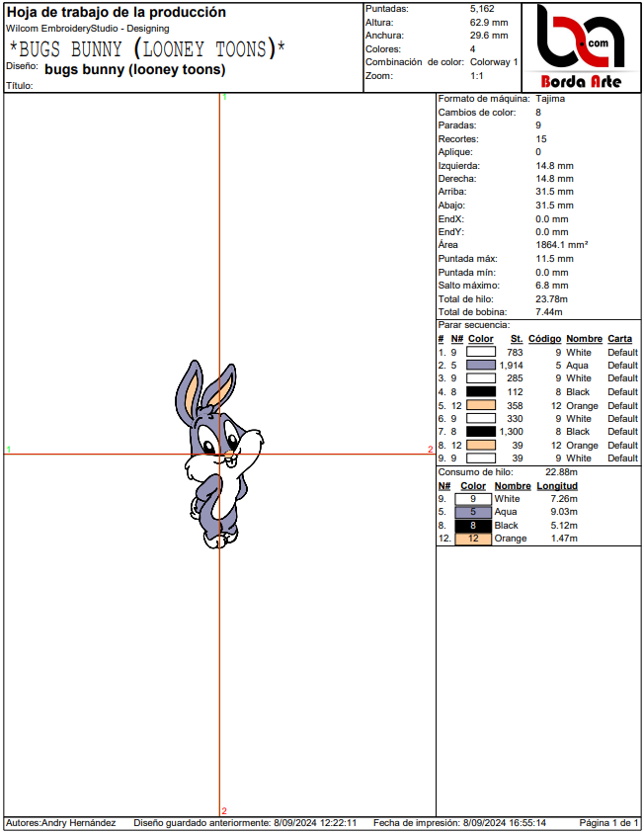Click stitch count '783' in row 1
This screenshot has height=833, width=644.
pos(515,352)
